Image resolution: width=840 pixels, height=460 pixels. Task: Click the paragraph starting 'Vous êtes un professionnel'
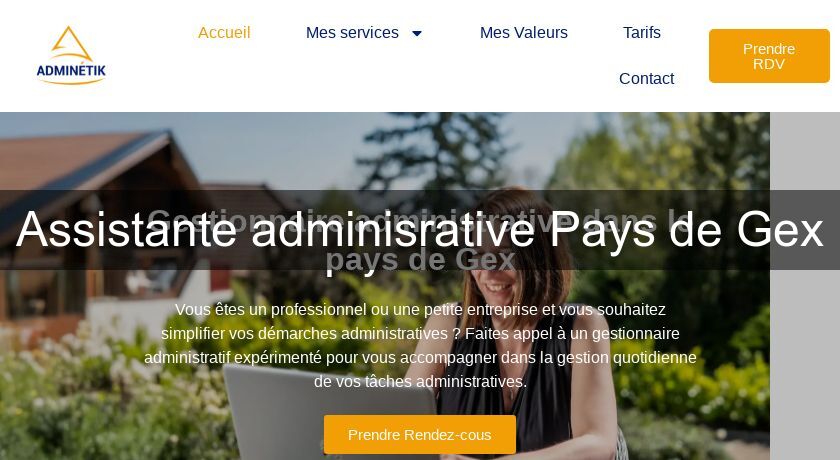420,345
